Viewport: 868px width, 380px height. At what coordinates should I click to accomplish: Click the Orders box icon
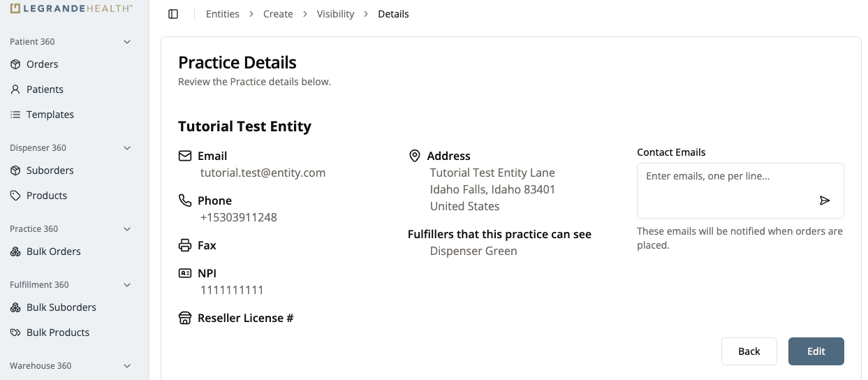point(15,64)
